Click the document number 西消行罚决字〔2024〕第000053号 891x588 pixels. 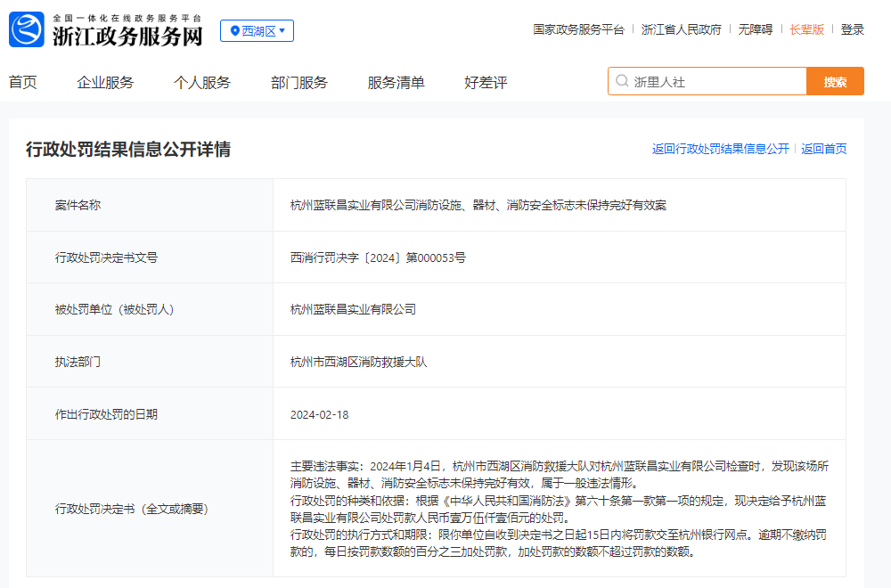click(378, 258)
